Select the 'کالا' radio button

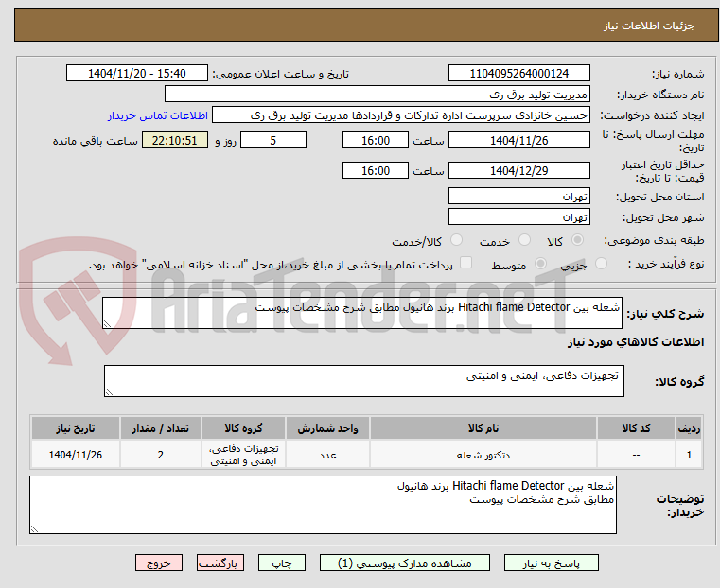click(578, 240)
